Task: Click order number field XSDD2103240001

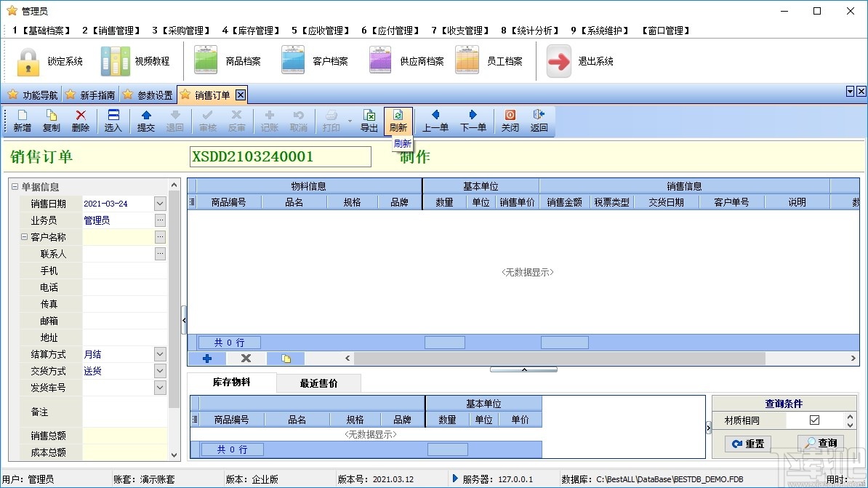Action: click(280, 157)
